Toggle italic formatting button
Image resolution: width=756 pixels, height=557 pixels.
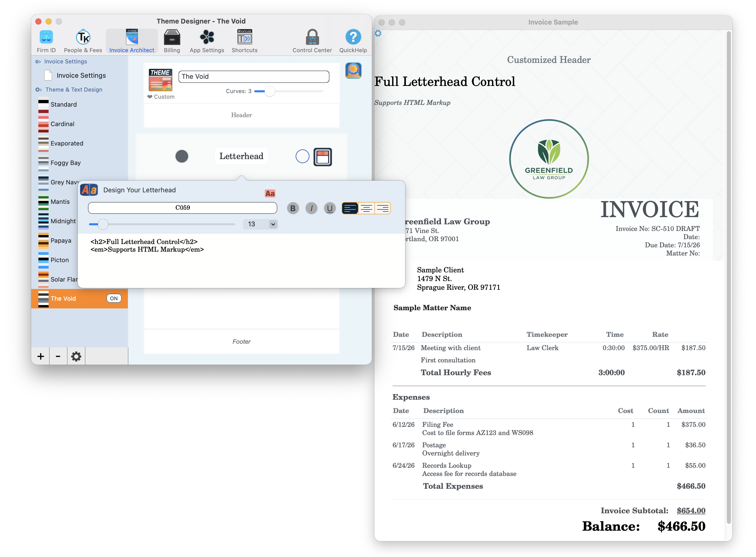pos(311,208)
